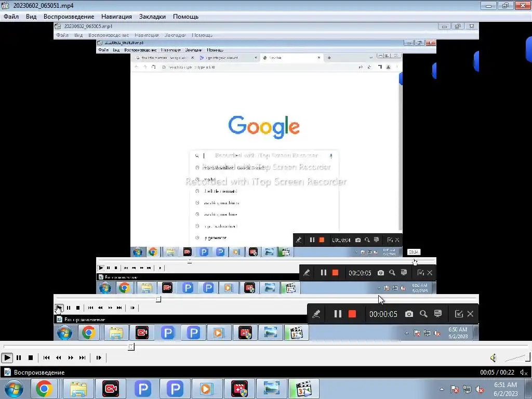Skip to next file in main player controls

point(83,357)
